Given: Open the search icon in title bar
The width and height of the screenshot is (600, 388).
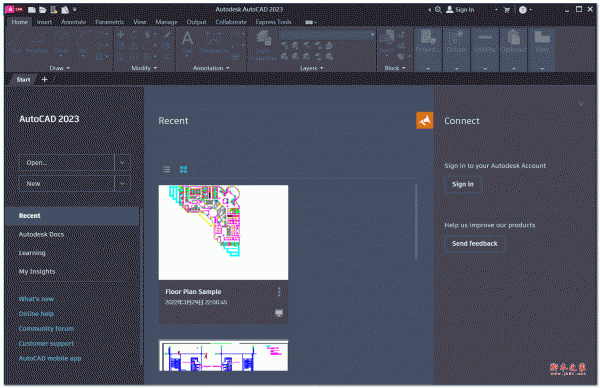Looking at the screenshot, I should [439, 10].
